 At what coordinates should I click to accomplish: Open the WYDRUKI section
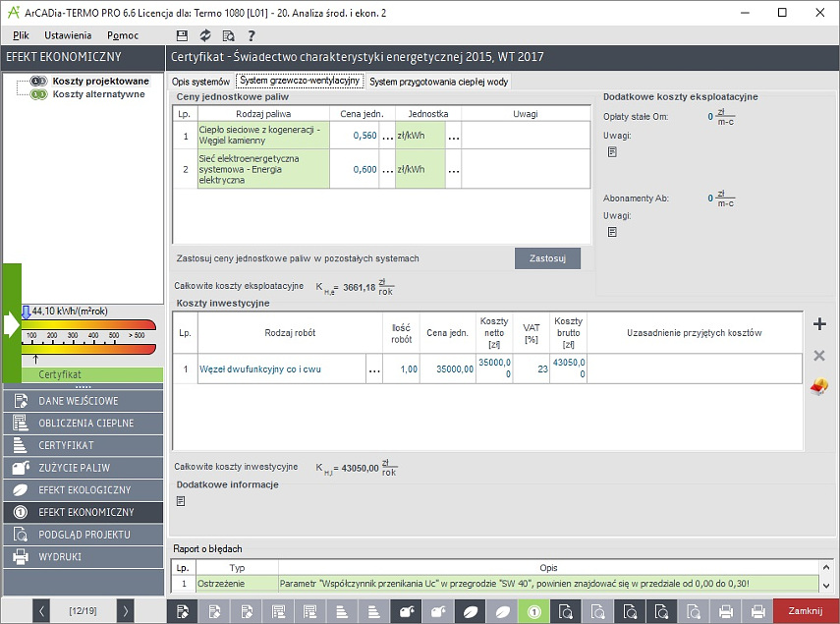click(84, 557)
